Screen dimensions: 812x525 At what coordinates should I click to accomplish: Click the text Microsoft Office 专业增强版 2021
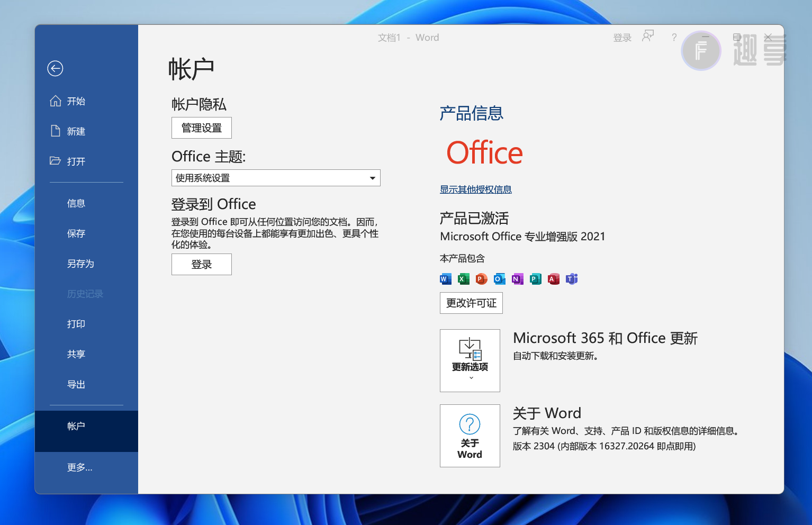[522, 237]
